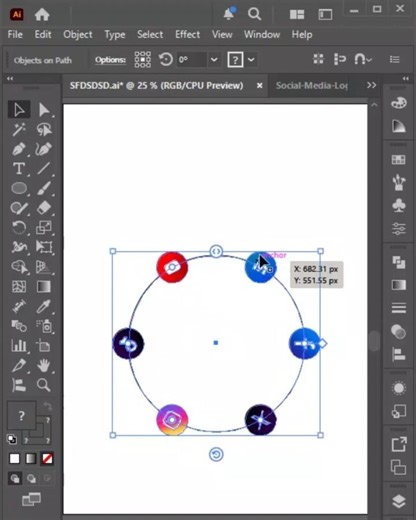The image size is (416, 520).
Task: Select the Type tool
Action: pyautogui.click(x=19, y=168)
